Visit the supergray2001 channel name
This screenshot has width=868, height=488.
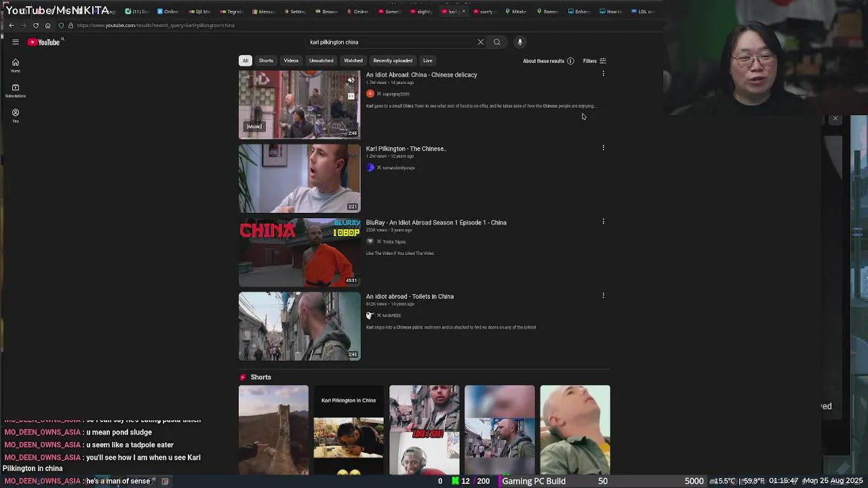[396, 94]
